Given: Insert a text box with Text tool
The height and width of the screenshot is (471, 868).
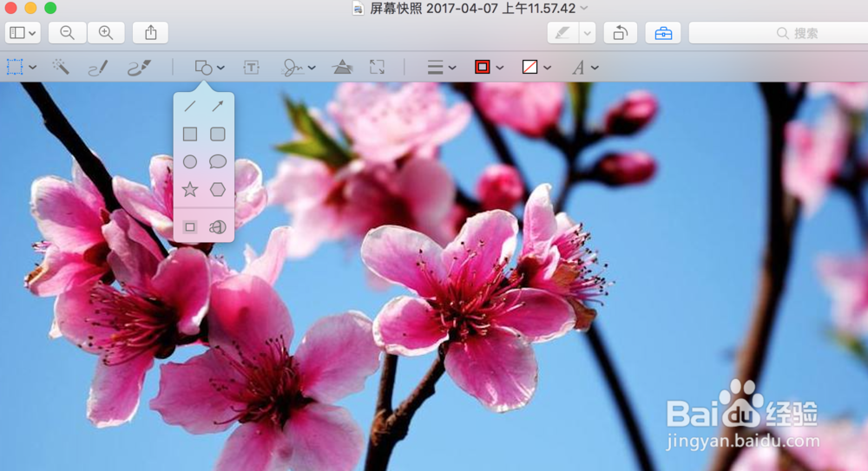Looking at the screenshot, I should tap(252, 68).
